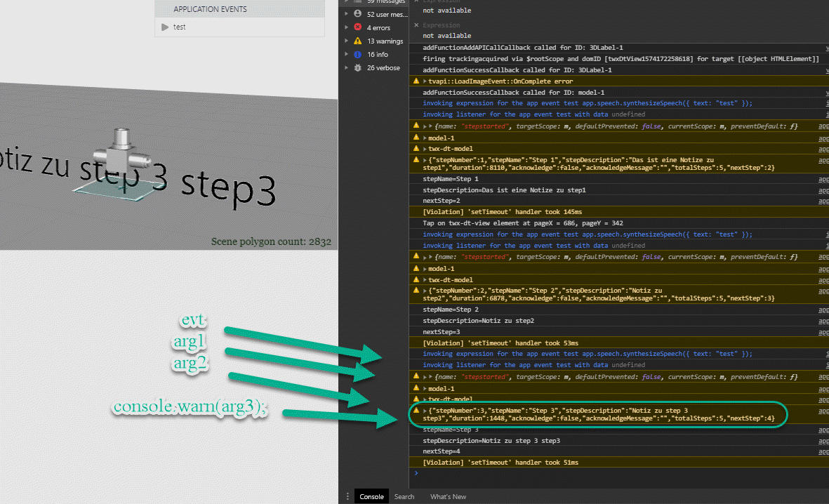The height and width of the screenshot is (504, 829).
Task: Switch to the Search tab
Action: pyautogui.click(x=404, y=496)
